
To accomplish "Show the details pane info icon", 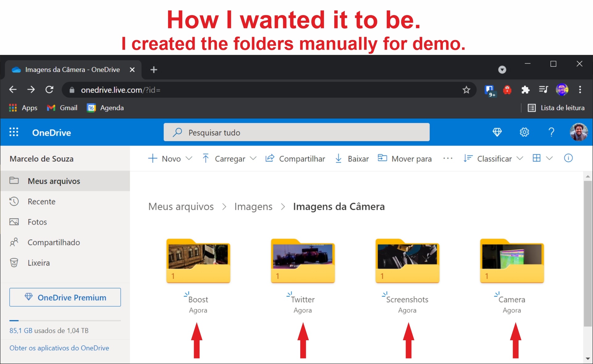I will (568, 158).
